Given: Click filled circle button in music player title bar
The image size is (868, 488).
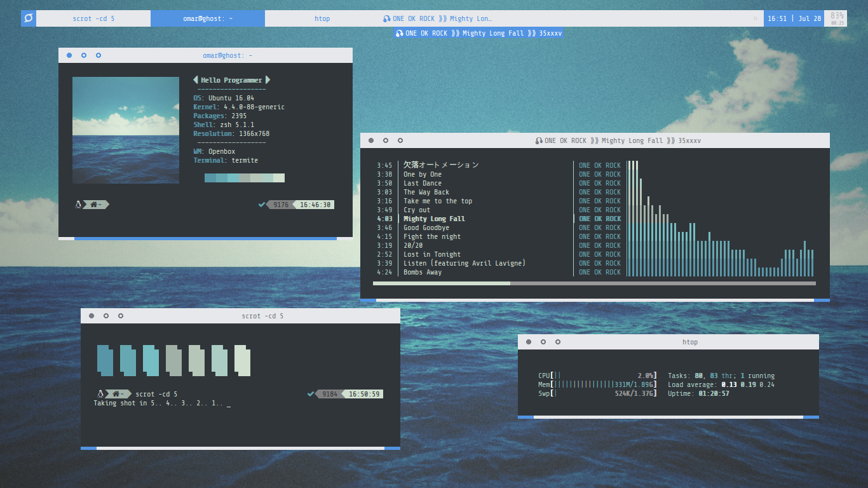Looking at the screenshot, I should [x=370, y=140].
